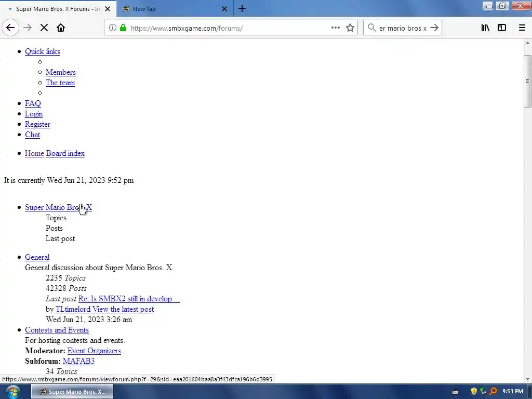Open the Library bookmarks icon

(x=485, y=28)
